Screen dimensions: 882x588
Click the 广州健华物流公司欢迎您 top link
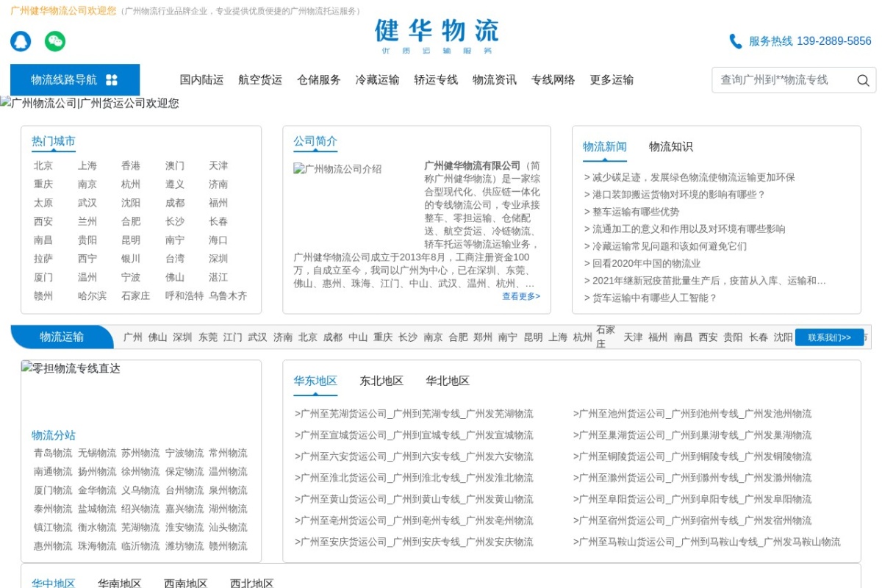[63, 11]
